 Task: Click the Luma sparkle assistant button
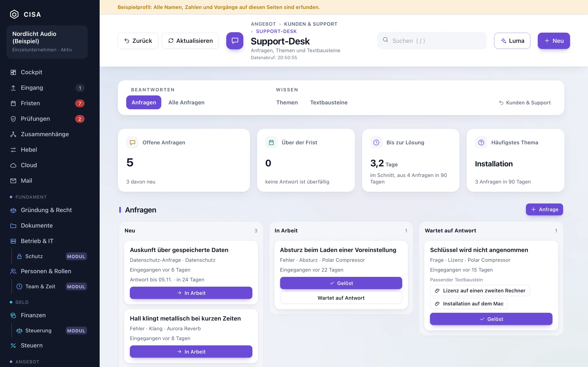pyautogui.click(x=512, y=41)
